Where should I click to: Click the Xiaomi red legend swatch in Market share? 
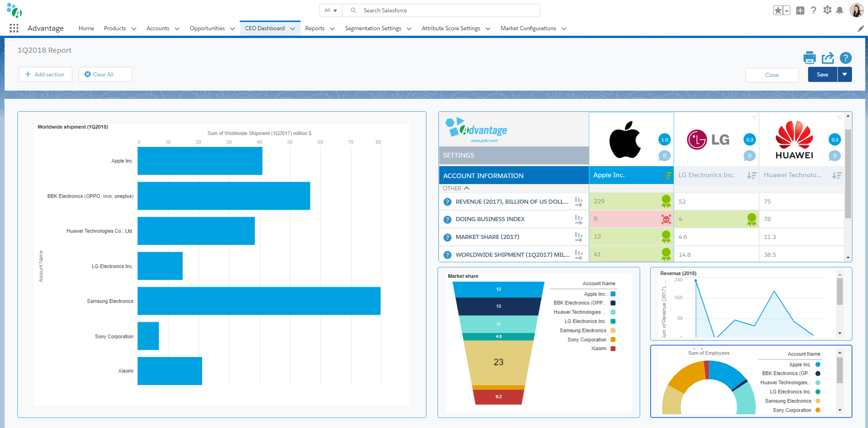613,348
